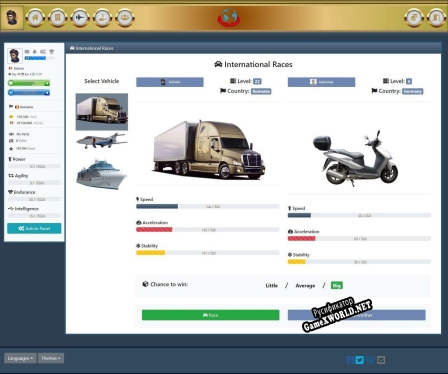Select the truck vehicle thumbnail
The height and width of the screenshot is (374, 448).
coord(102,112)
